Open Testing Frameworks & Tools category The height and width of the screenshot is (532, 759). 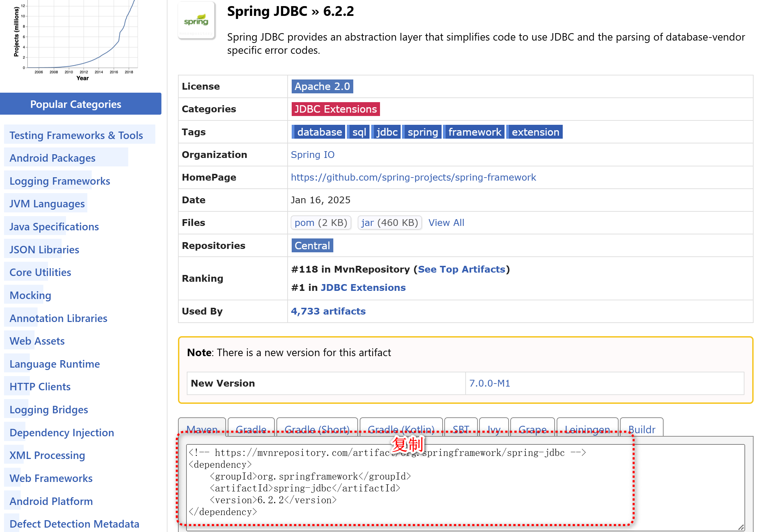tap(76, 135)
